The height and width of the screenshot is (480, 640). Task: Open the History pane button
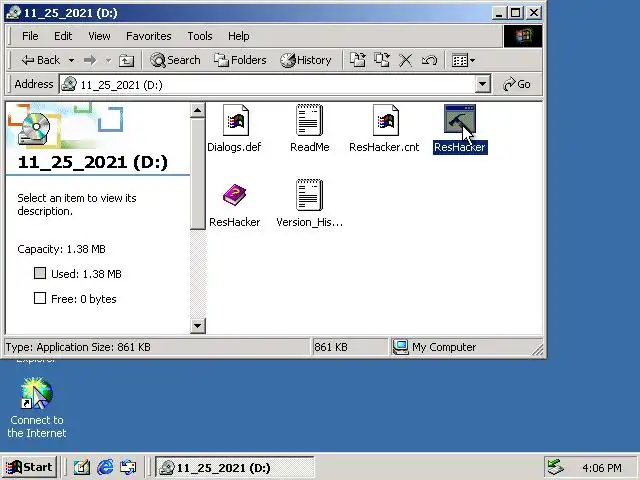(306, 60)
